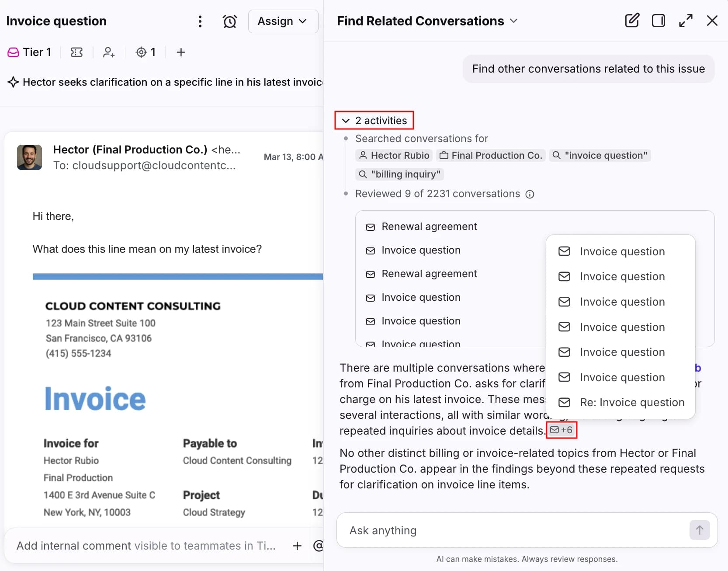This screenshot has height=571, width=728.
Task: Collapse the 2 activities section
Action: 374,120
